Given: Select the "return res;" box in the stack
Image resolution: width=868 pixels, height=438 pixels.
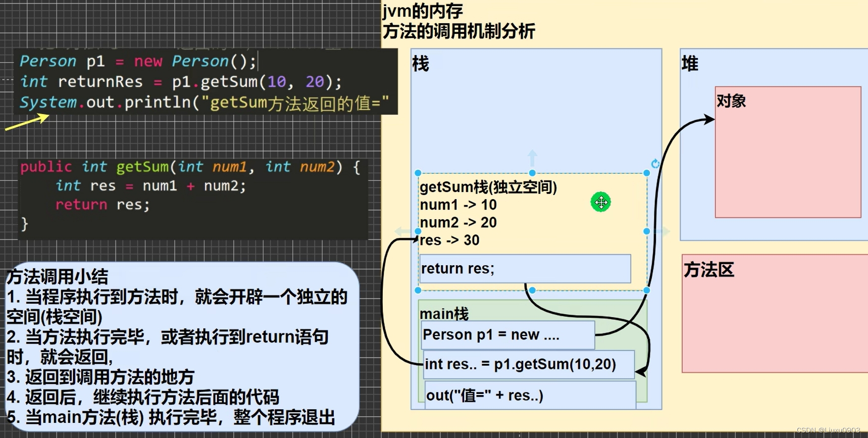Looking at the screenshot, I should pos(525,269).
